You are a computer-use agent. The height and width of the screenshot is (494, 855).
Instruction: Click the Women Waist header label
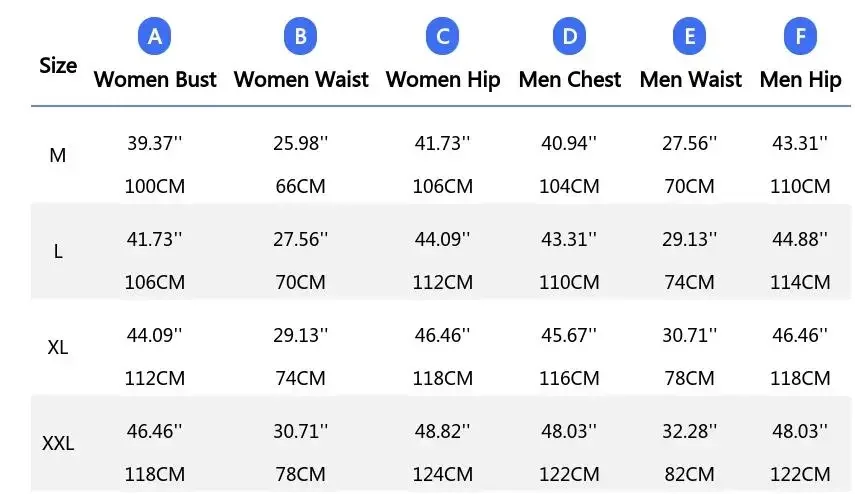click(x=301, y=80)
